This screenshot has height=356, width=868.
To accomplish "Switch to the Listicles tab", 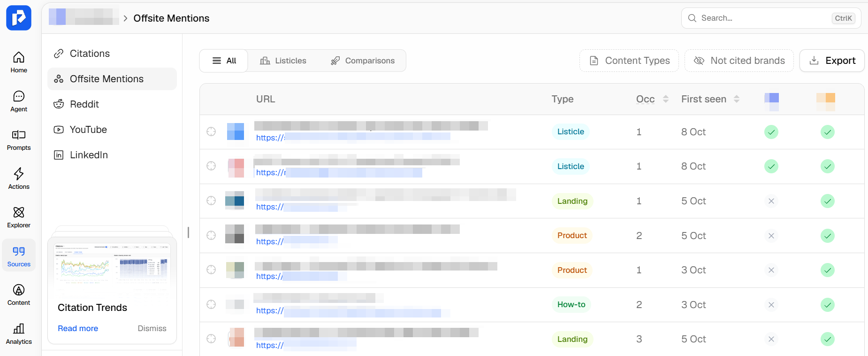I will [x=283, y=61].
